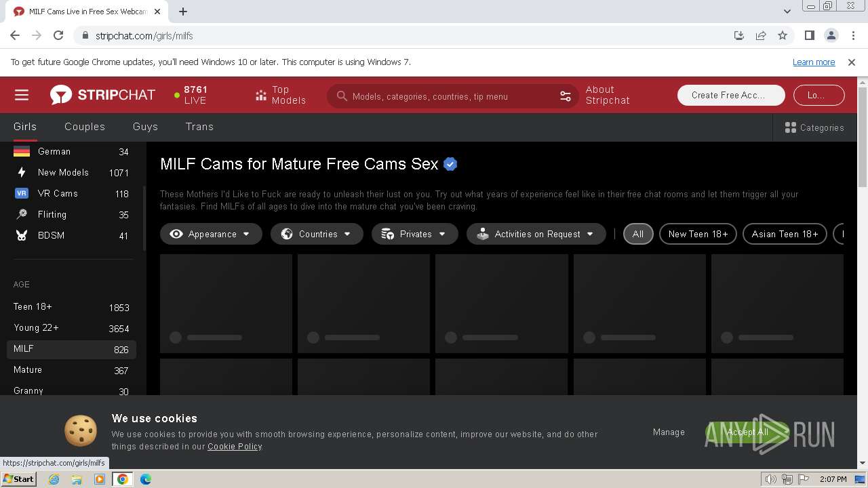868x488 pixels.
Task: Click the tab search chevron
Action: point(787,12)
